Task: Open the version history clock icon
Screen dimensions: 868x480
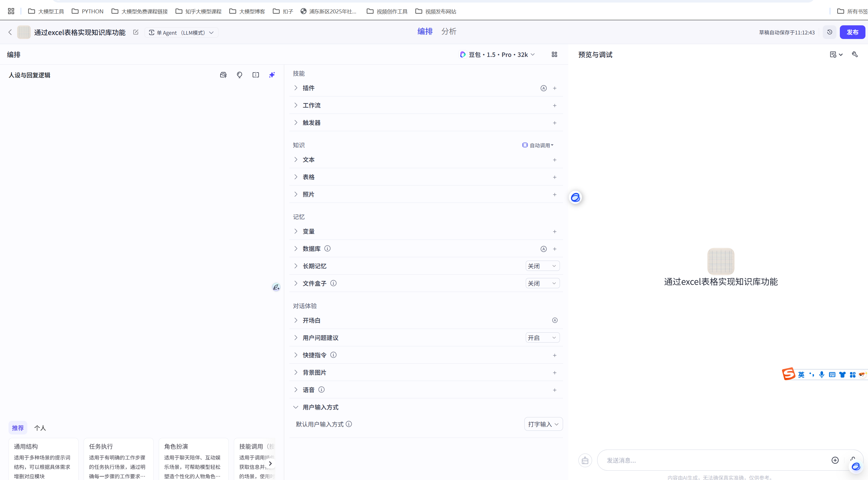Action: click(830, 32)
